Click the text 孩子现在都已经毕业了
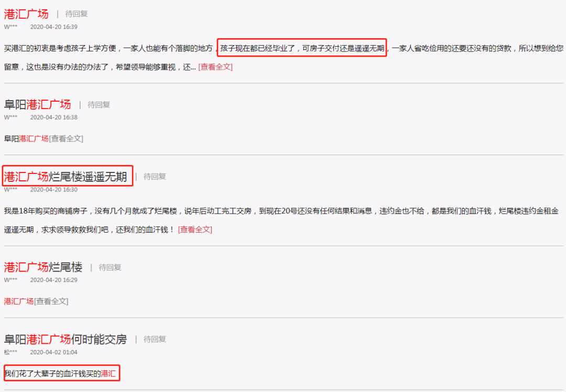 coord(258,48)
